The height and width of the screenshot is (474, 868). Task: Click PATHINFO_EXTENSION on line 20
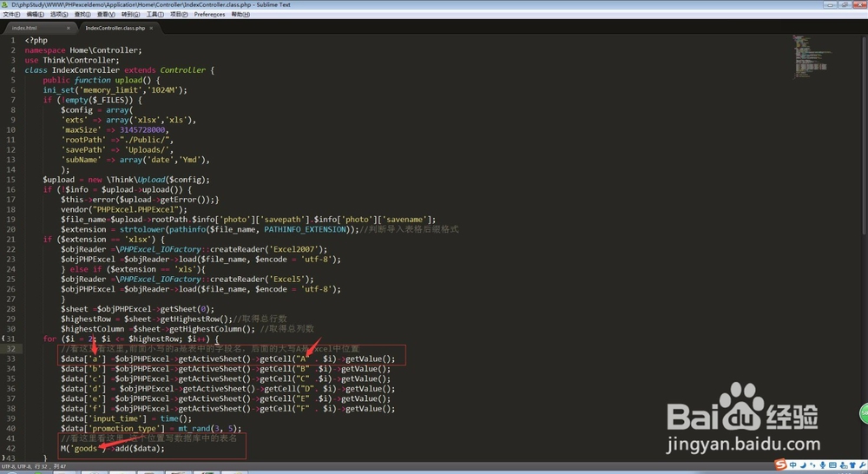tap(305, 229)
